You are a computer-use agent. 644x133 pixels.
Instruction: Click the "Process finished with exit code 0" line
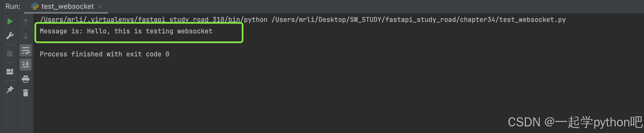[x=104, y=54]
